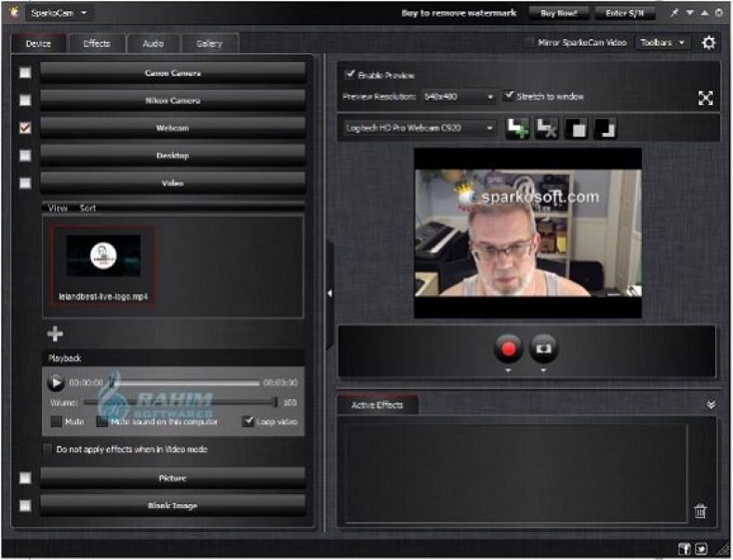Click the Blank Image button
Viewport: 733px width, 560px height.
click(173, 506)
